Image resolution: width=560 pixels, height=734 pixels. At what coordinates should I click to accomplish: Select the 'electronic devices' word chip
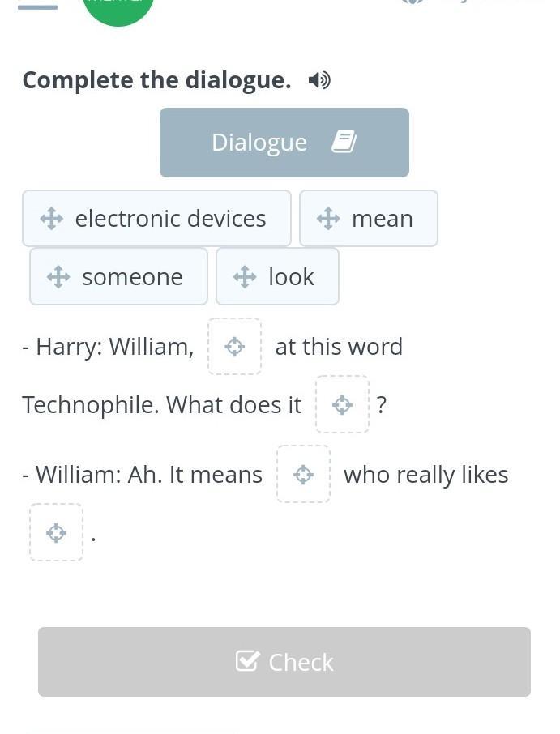(169, 219)
